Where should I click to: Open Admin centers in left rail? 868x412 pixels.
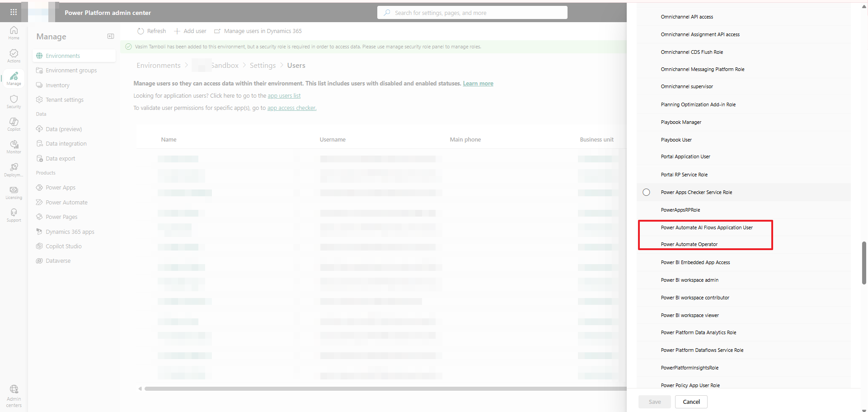point(14,396)
